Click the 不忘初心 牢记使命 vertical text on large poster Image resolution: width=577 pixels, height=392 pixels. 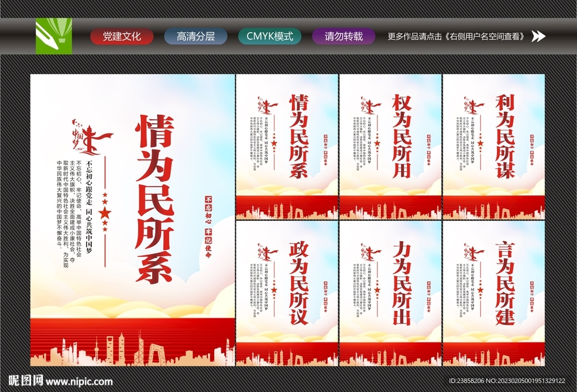[208, 226]
